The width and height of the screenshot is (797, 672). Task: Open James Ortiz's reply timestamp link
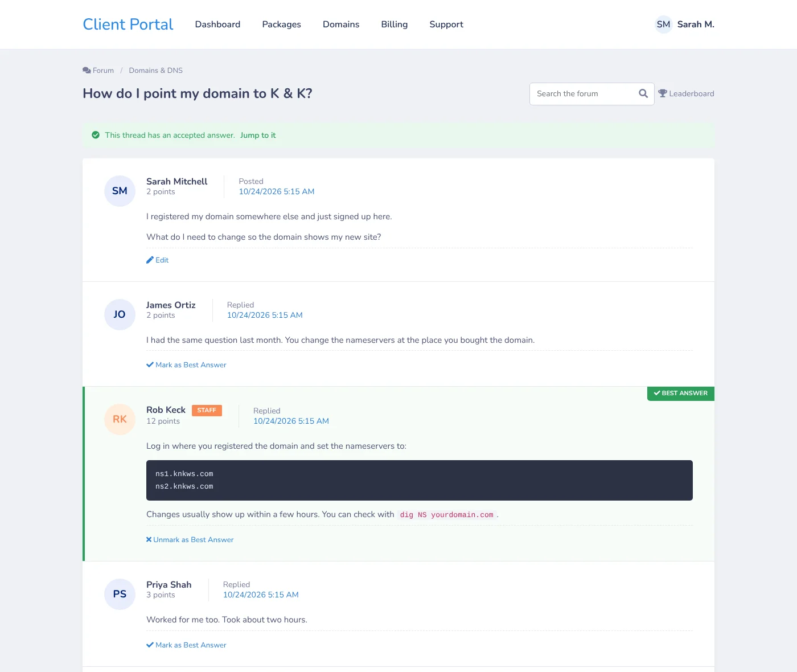pyautogui.click(x=265, y=315)
